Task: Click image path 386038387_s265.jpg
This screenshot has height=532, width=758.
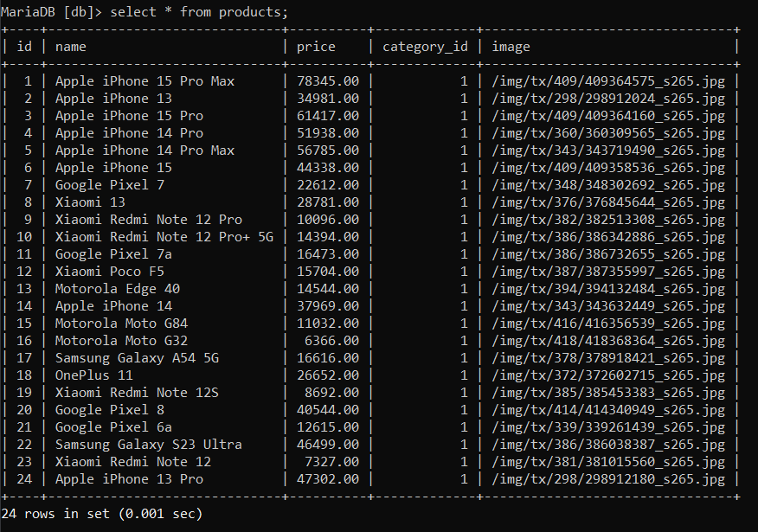Action: [x=608, y=445]
